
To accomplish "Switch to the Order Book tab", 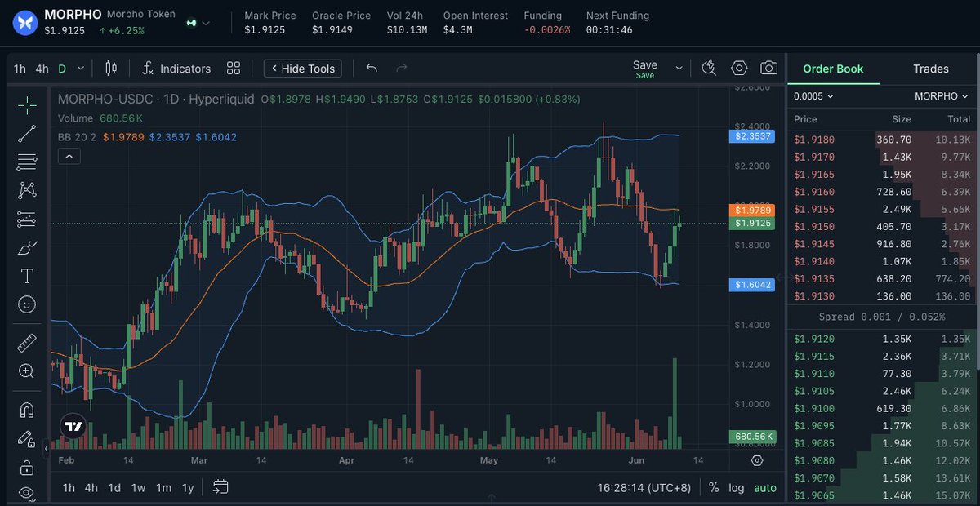I will (833, 69).
